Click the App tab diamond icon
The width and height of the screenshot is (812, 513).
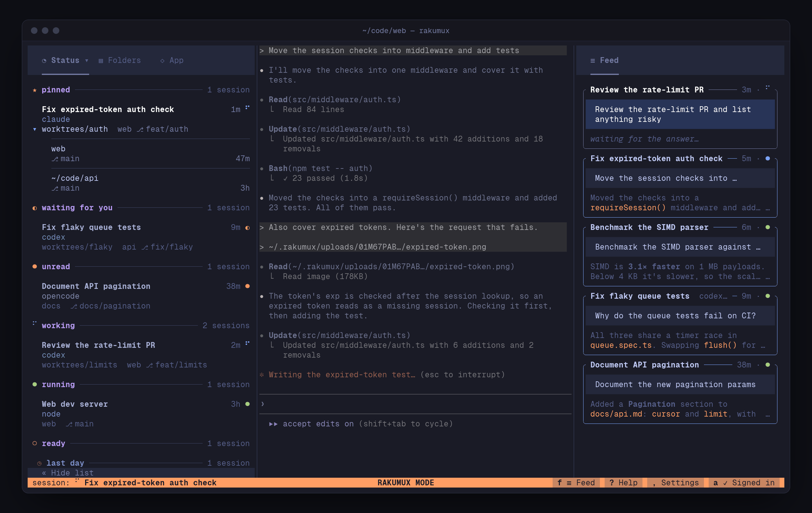pos(162,61)
